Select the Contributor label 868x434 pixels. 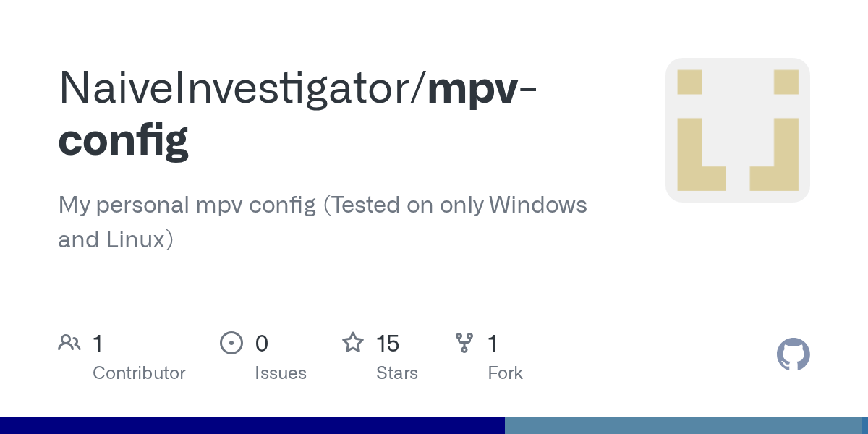click(x=139, y=373)
